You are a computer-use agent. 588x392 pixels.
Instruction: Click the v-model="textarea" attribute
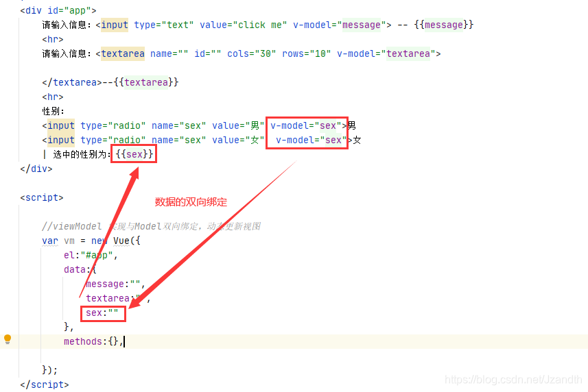point(386,54)
